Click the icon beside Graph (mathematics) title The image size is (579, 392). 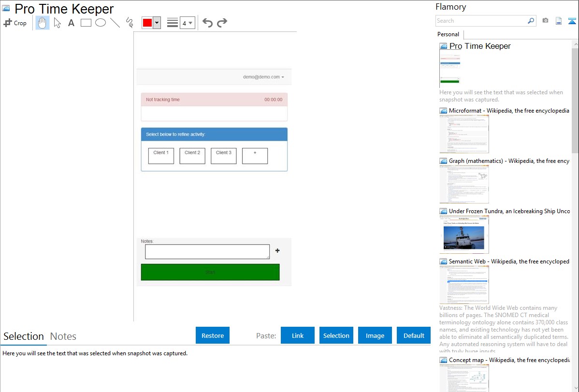[444, 161]
